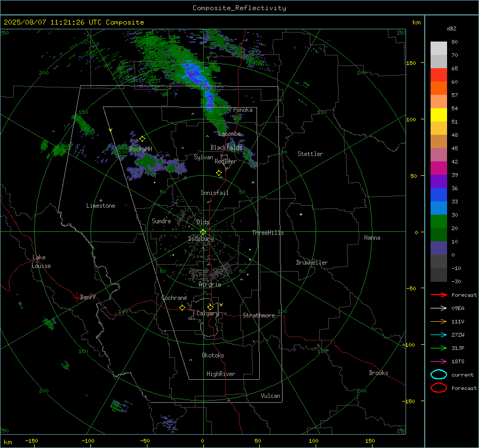Click the Brooks city label

click(378, 373)
